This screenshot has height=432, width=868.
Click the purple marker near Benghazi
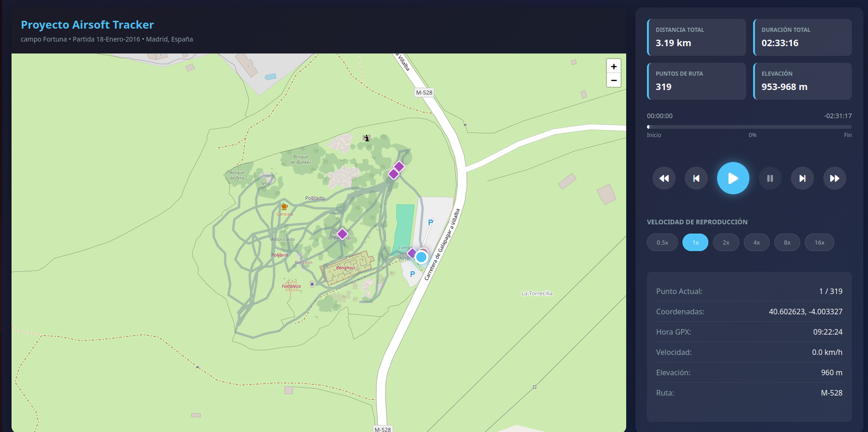coord(342,234)
